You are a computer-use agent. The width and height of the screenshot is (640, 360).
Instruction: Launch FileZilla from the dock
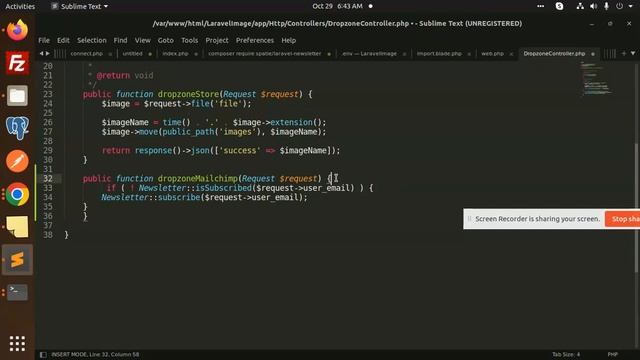pyautogui.click(x=17, y=63)
